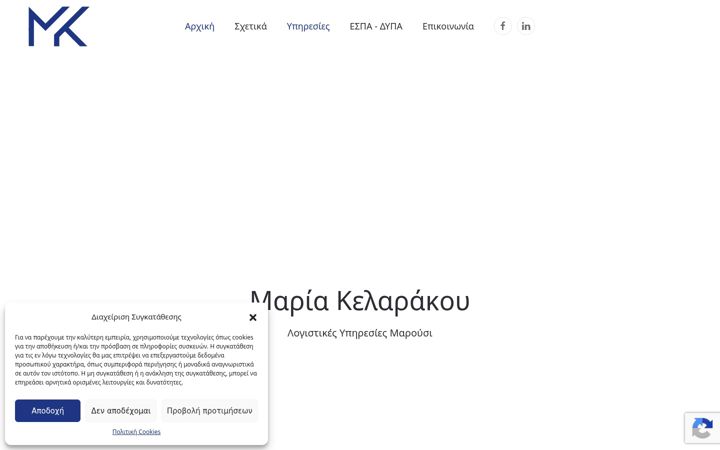Open the Επικοινωνία menu item
The height and width of the screenshot is (450, 720).
pyautogui.click(x=448, y=26)
